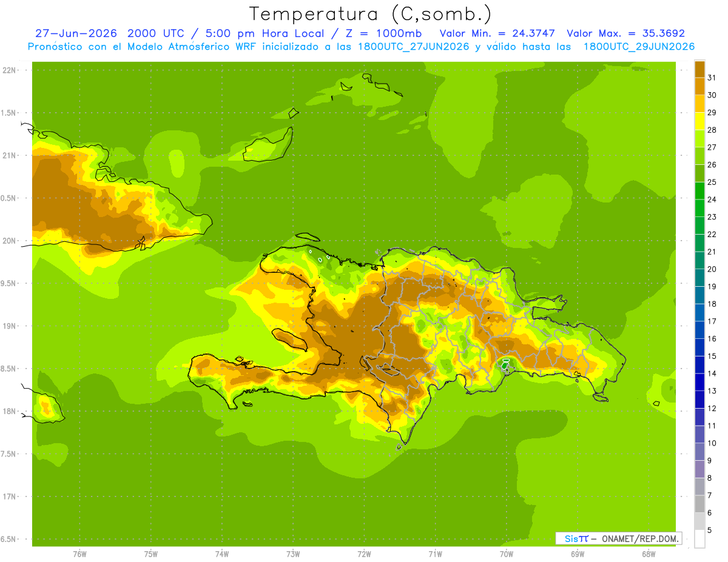Click 'Valor Min. = 24.3747' readout
728x562 pixels.
point(497,33)
